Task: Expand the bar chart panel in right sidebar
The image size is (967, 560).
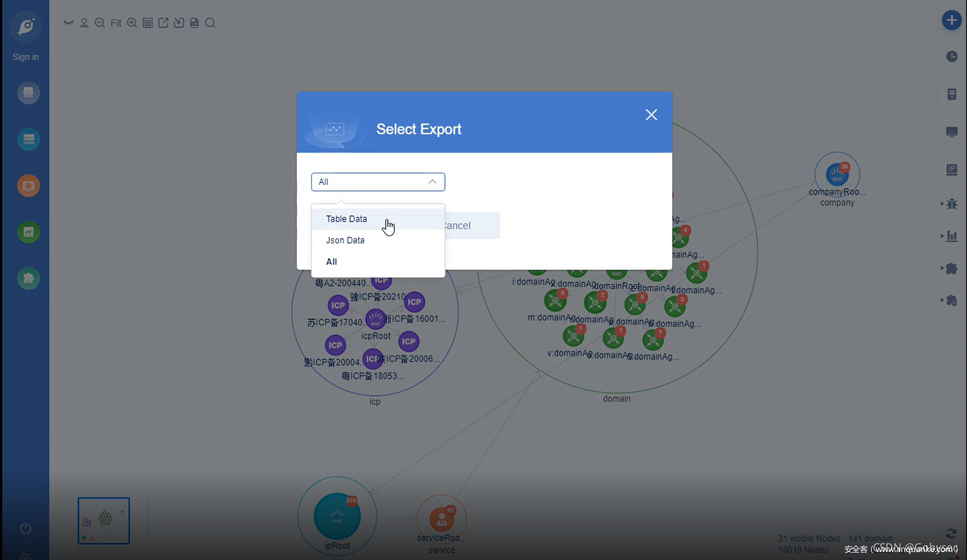Action: tap(951, 236)
